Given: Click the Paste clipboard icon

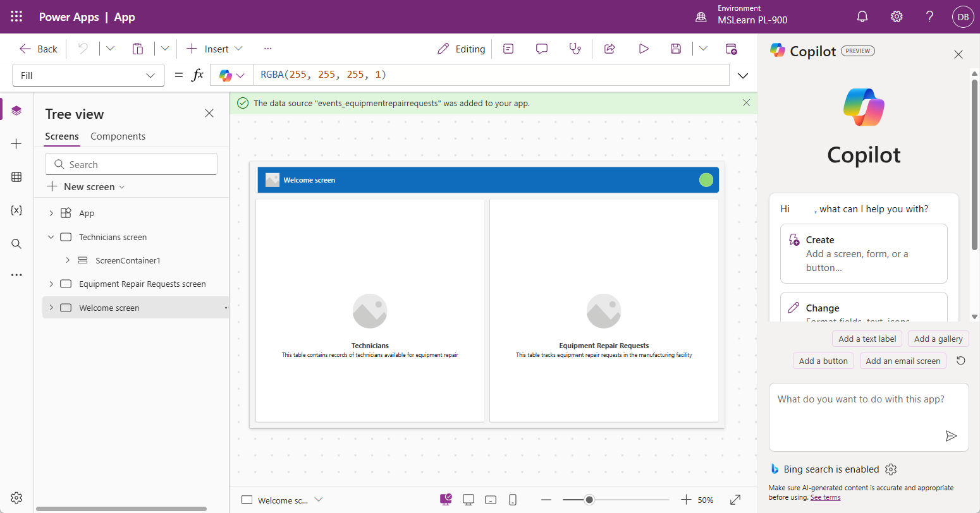Looking at the screenshot, I should pos(138,49).
